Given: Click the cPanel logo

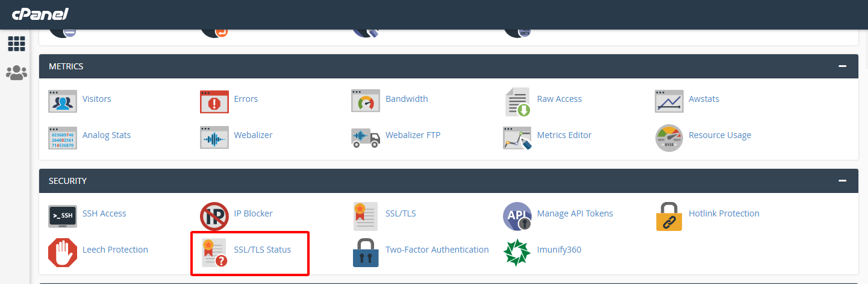Looking at the screenshot, I should click(x=40, y=14).
